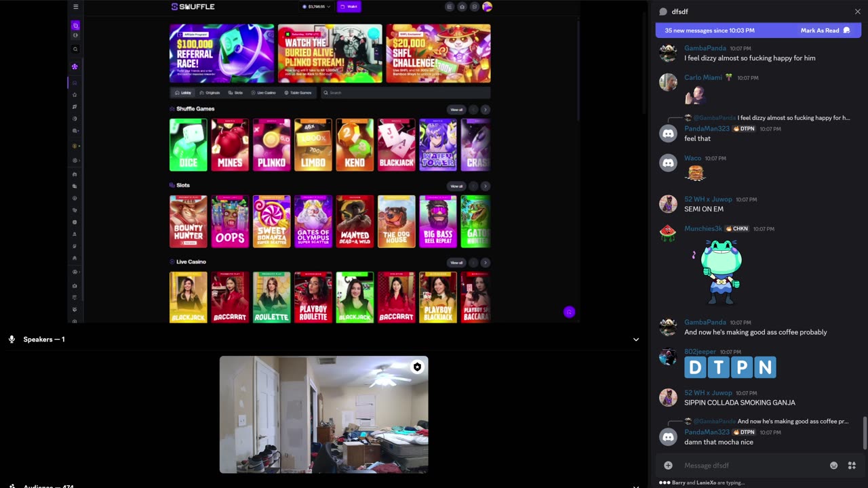Open the sidebar search icon
The width and height of the screenshot is (868, 488).
[x=75, y=49]
